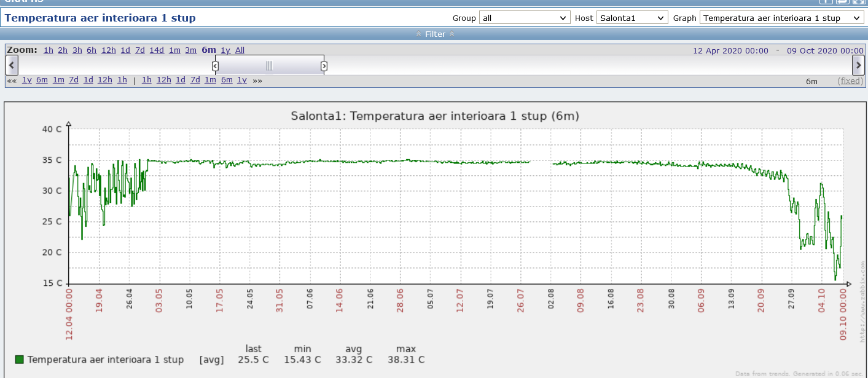
Task: Click the 09 Oct 2020 00:00 end date
Action: point(825,50)
